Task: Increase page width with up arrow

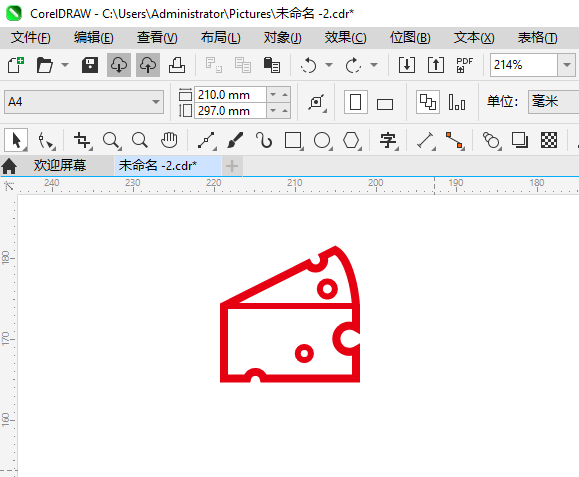Action: (285, 95)
